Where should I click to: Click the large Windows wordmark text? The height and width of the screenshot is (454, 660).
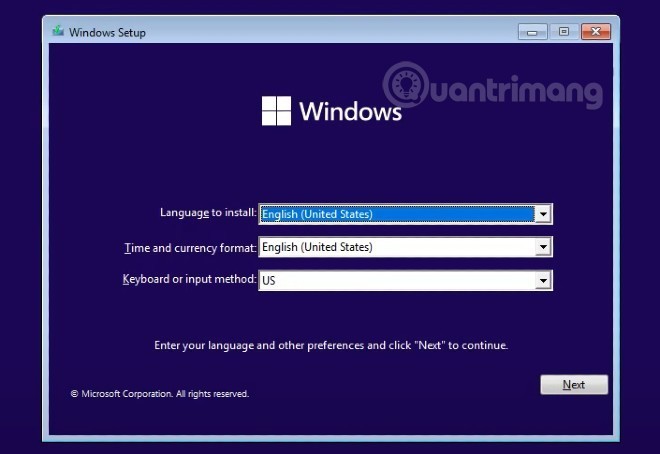(x=350, y=111)
